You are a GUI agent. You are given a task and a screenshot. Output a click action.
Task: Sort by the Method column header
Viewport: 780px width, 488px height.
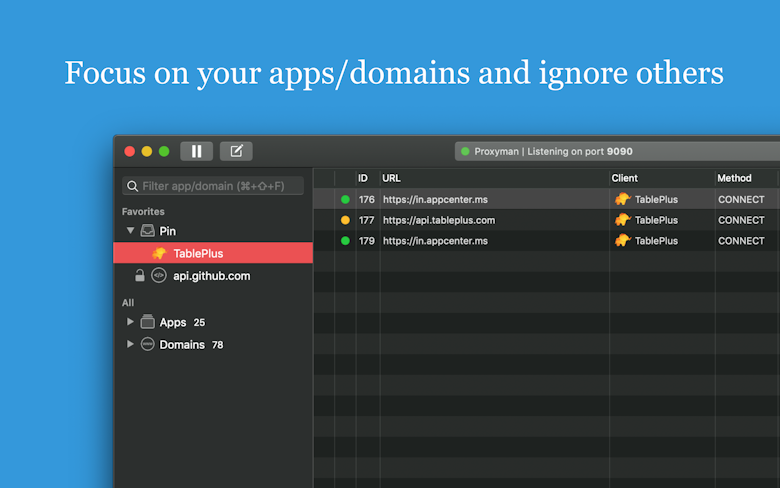click(x=734, y=178)
